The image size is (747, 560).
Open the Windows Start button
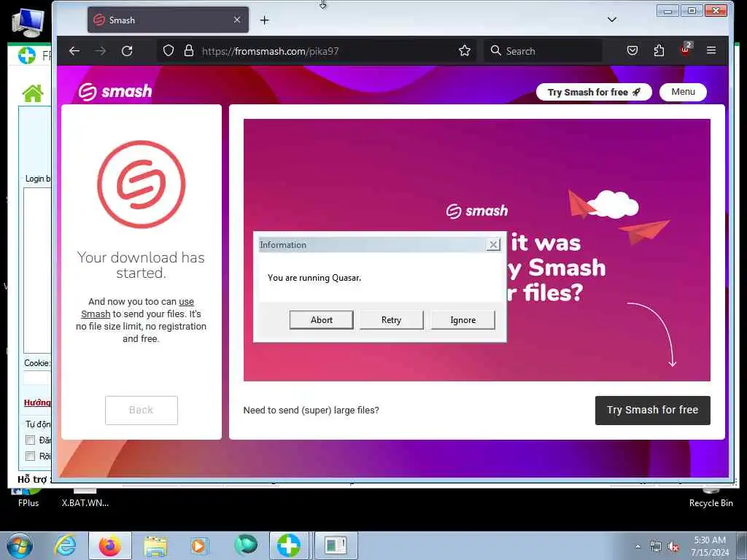coord(20,545)
